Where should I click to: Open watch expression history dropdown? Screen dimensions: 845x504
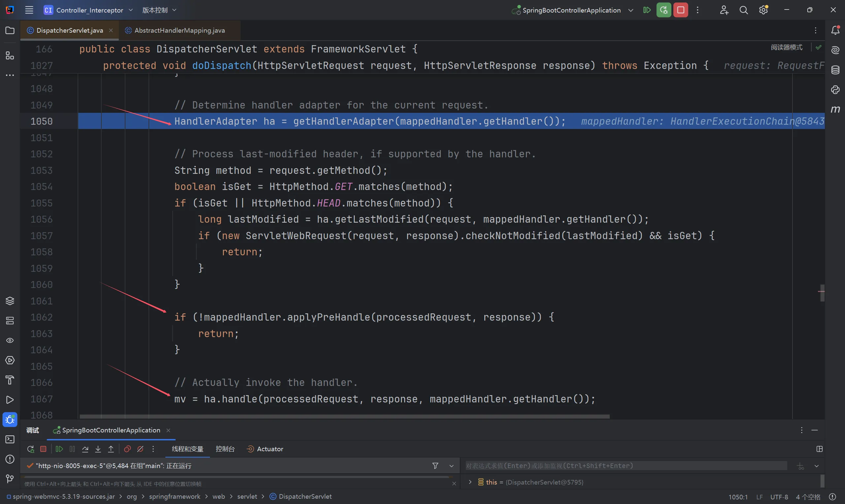click(817, 466)
